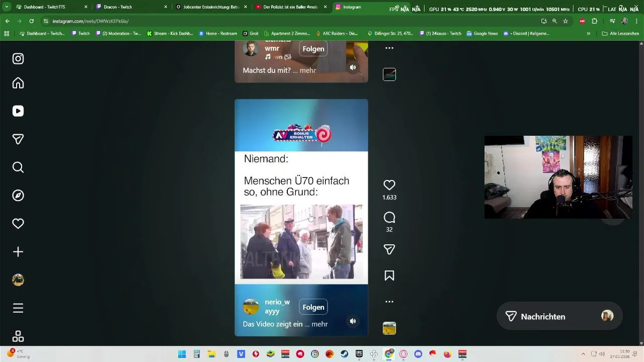Screen dimensions: 644x362
Task: Click the browser back arrow
Action: pyautogui.click(x=7, y=21)
